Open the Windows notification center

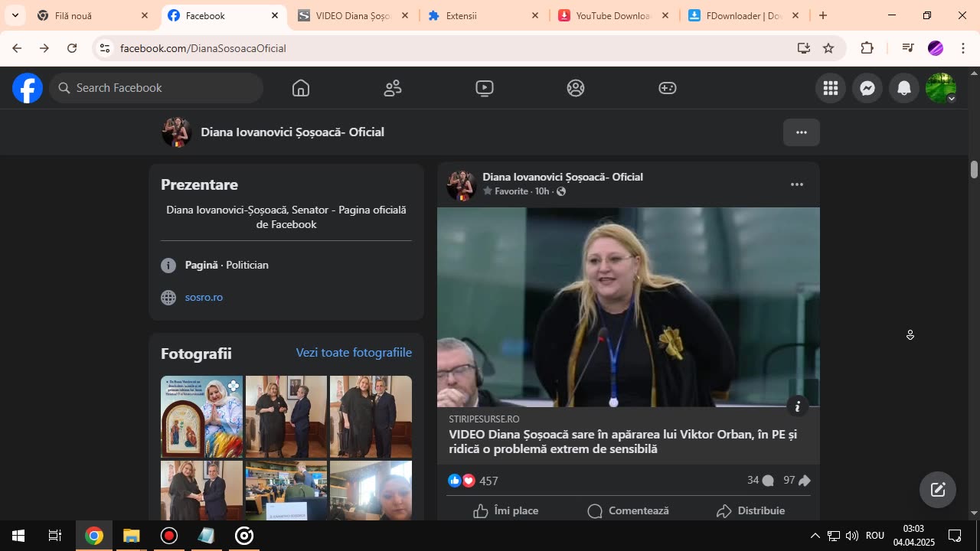[955, 536]
